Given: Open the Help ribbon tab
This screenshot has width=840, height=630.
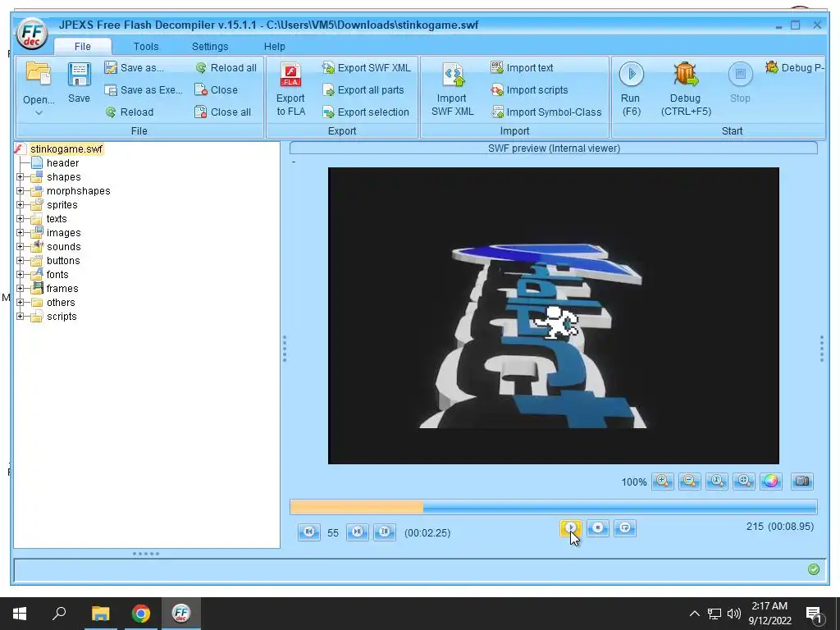Looking at the screenshot, I should (274, 46).
